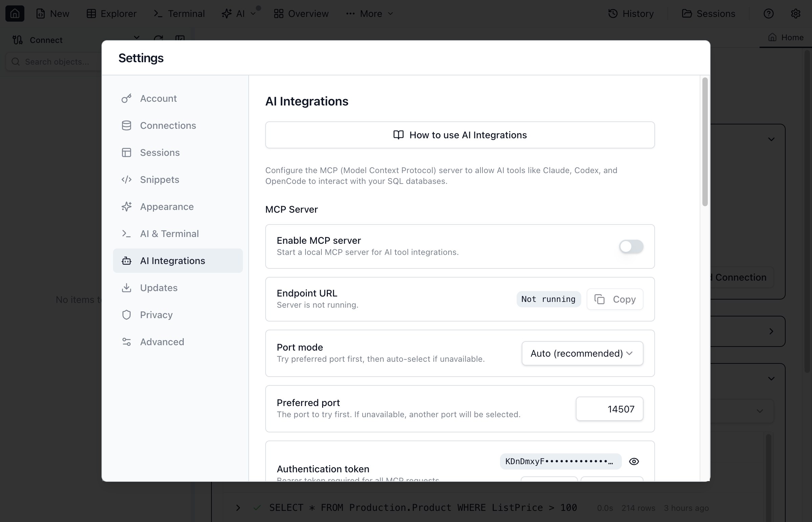Select Snippets in Settings sidebar
Viewport: 812px width, 522px height.
pyautogui.click(x=159, y=179)
